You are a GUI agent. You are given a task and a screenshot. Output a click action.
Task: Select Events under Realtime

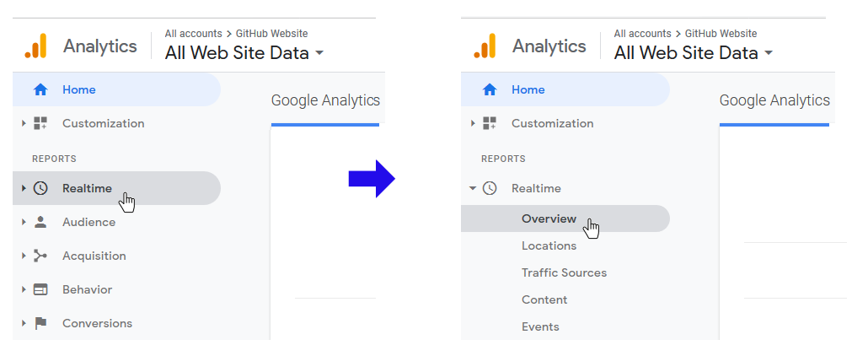(540, 326)
